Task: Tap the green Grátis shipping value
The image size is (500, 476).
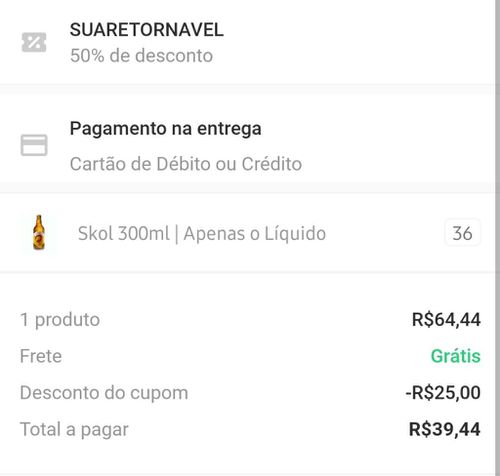Action: coord(456,356)
